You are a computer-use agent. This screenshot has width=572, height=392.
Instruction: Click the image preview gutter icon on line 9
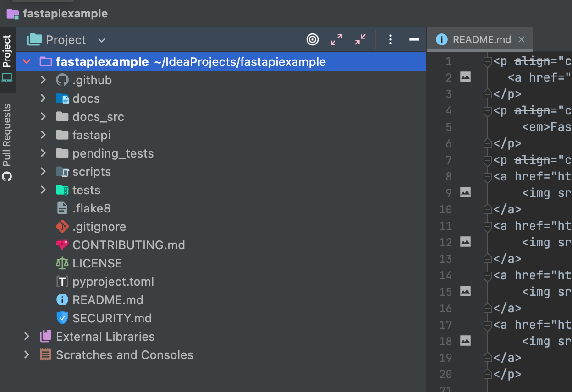click(x=466, y=193)
